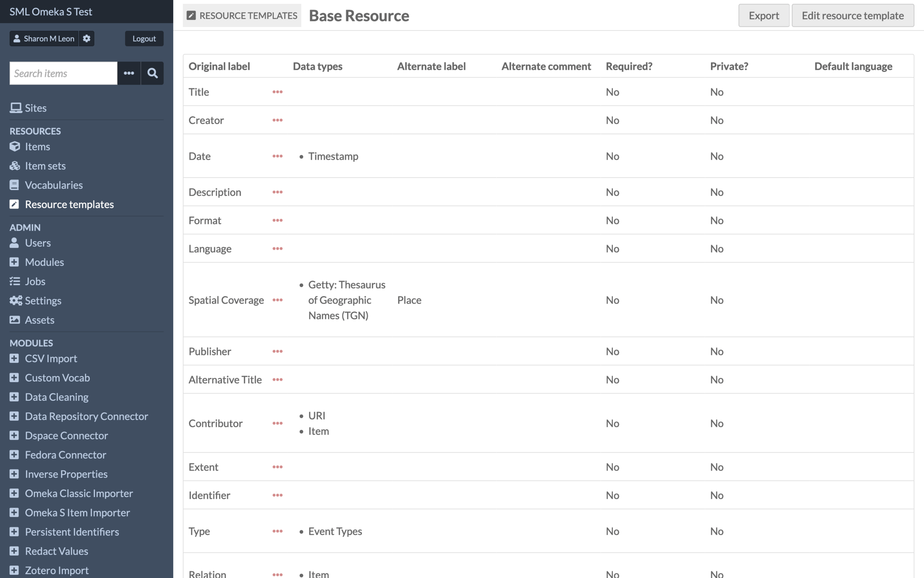Expand details ellipsis for Contributor row
Viewport: 924px width, 578px height.
277,423
